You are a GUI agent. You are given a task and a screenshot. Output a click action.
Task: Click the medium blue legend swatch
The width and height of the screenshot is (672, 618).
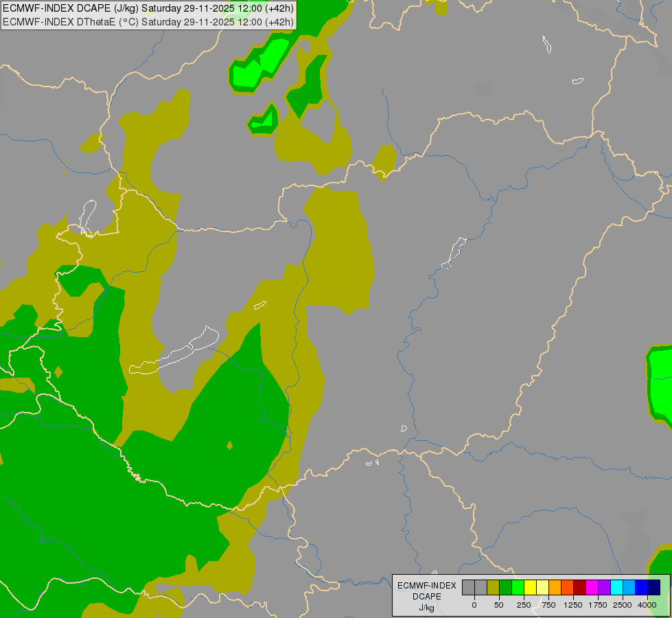point(642,587)
